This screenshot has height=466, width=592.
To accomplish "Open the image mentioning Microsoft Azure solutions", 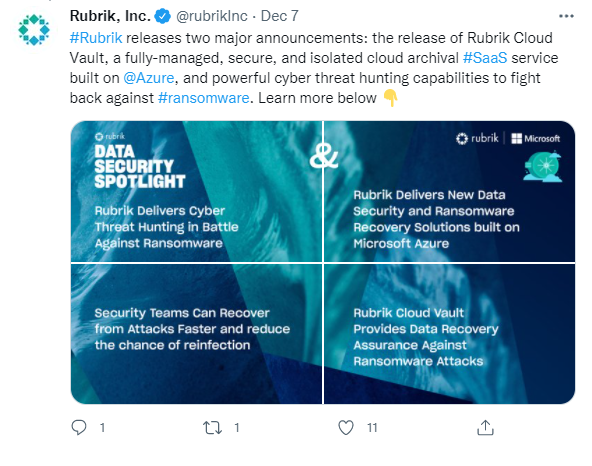I will coord(450,191).
